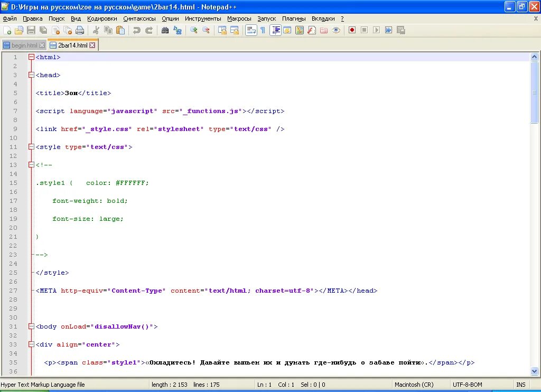The width and height of the screenshot is (541, 392).
Task: Collapse the html fold on line 1
Action: [31, 57]
